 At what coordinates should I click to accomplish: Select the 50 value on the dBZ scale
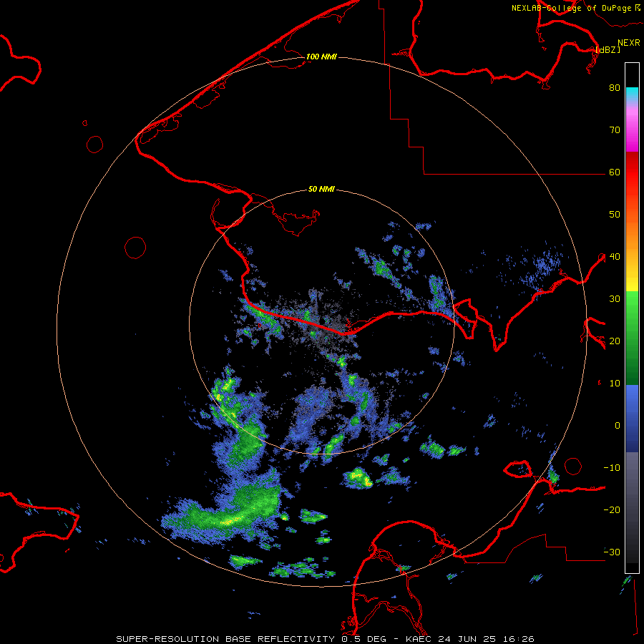point(615,215)
